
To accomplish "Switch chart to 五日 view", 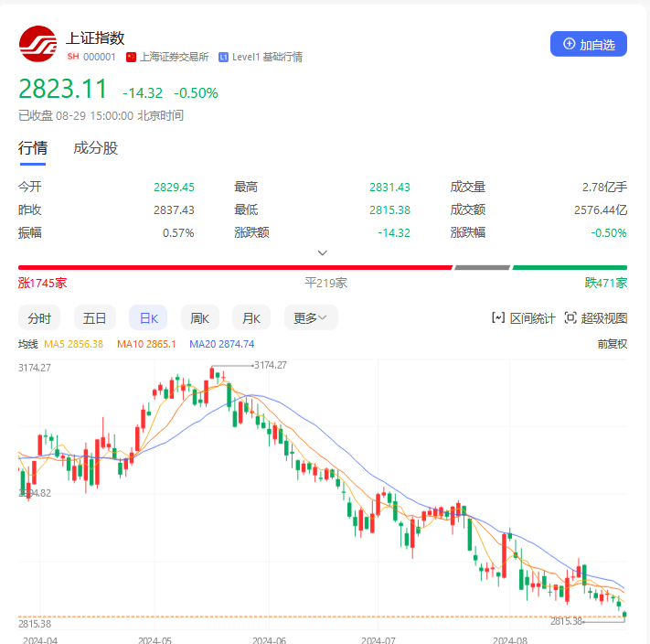I will point(95,318).
